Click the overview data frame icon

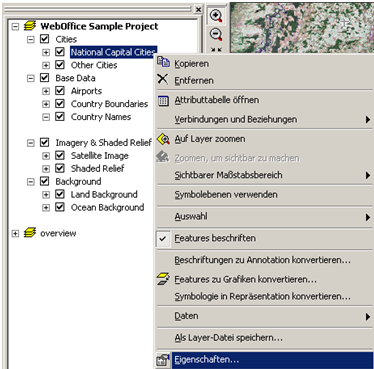(30, 233)
